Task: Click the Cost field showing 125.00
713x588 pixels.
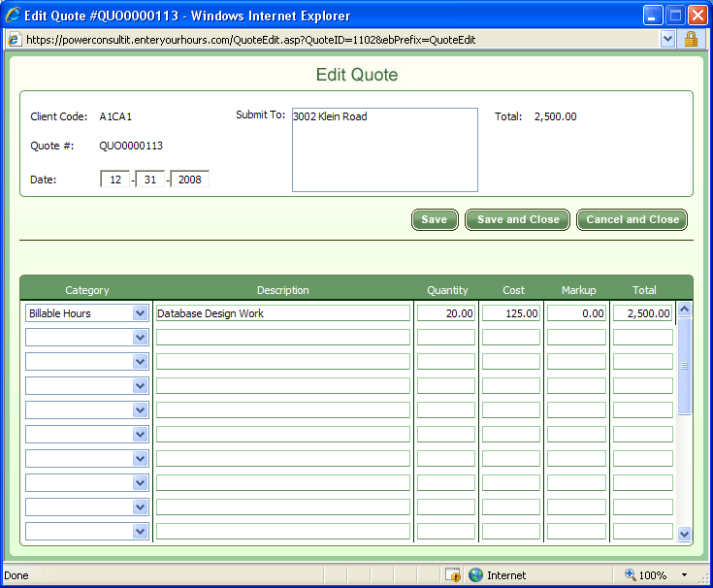Action: (x=511, y=313)
